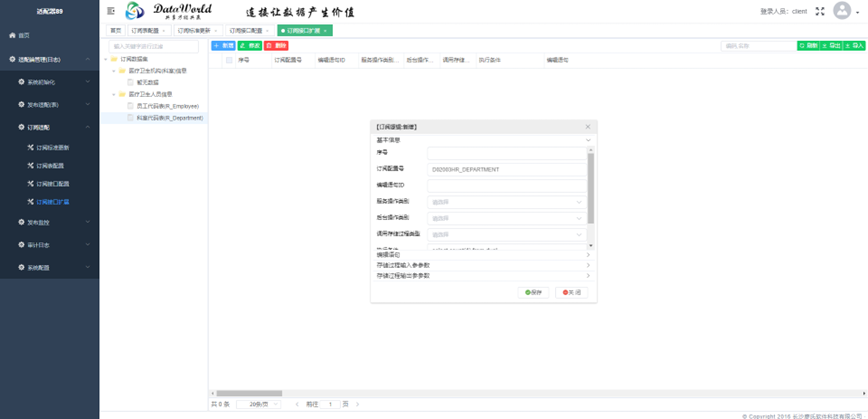Click tools icon beside highlighted 订阅接口扩展
868x419 pixels.
coord(31,202)
